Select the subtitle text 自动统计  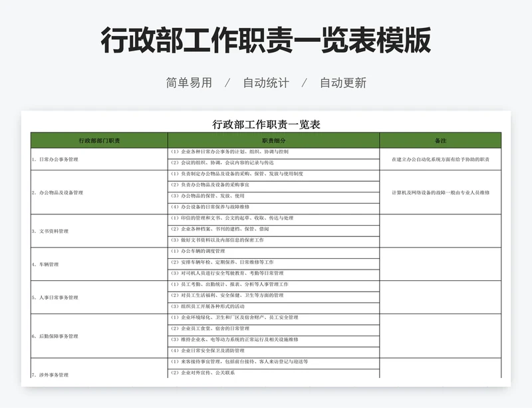pyautogui.click(x=266, y=83)
